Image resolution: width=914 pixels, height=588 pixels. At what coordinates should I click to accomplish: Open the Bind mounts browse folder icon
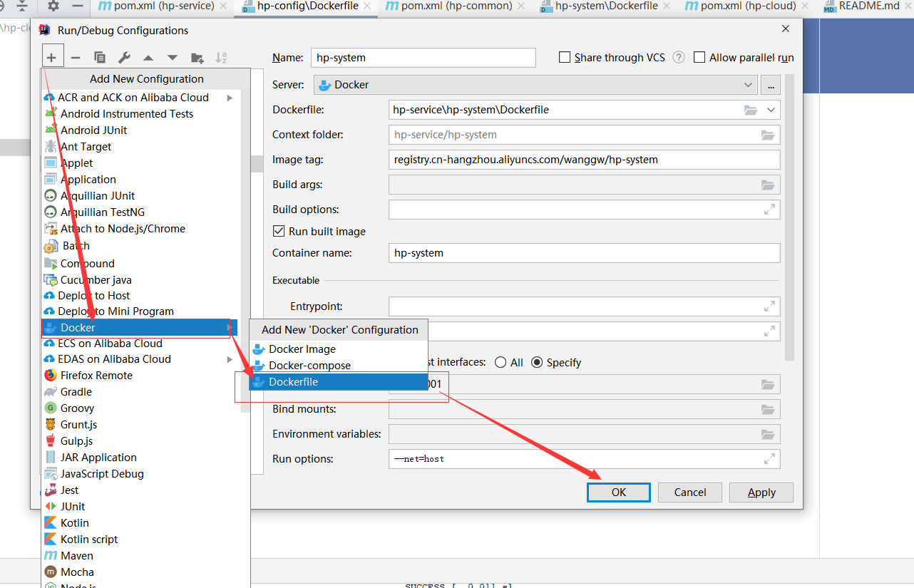768,409
